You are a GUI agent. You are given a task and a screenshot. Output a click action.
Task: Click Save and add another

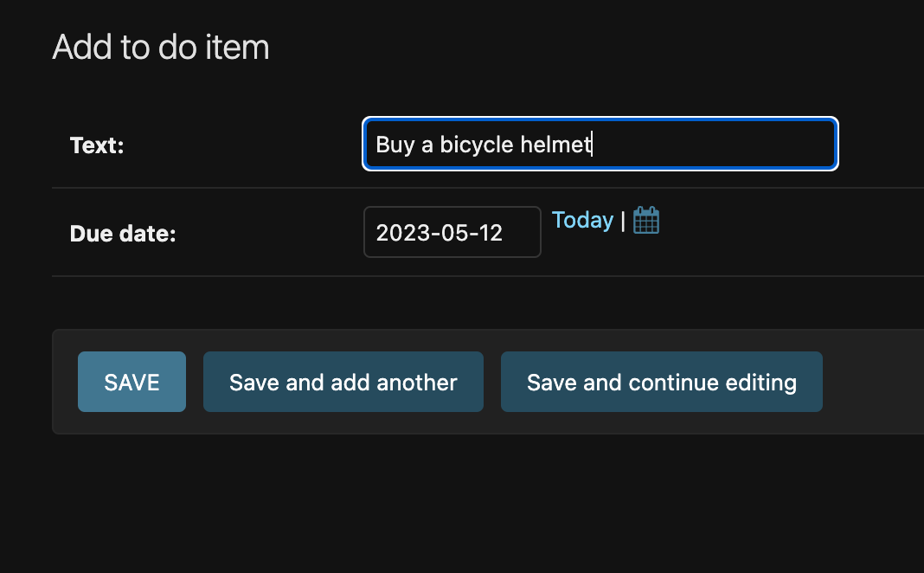[x=343, y=382]
